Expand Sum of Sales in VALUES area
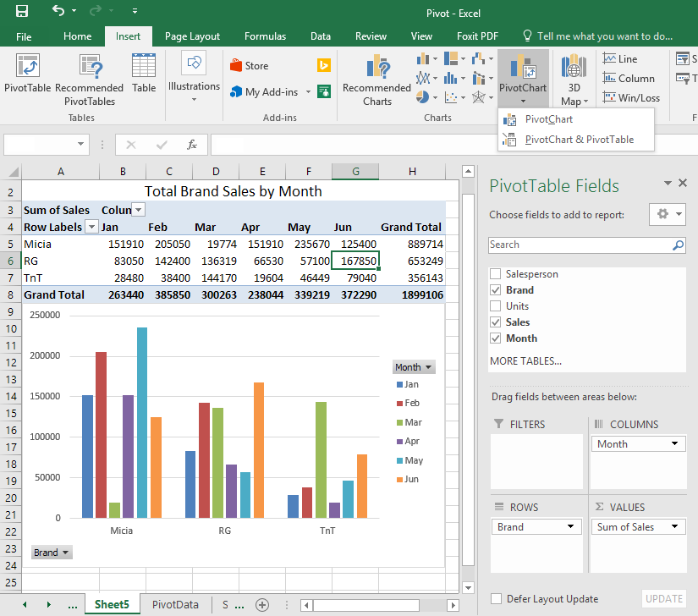 (x=674, y=526)
